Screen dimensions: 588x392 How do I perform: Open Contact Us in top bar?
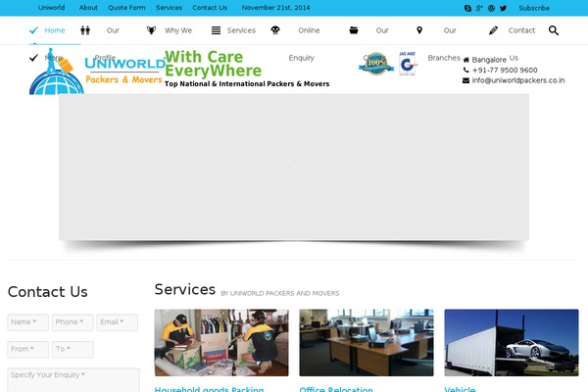[210, 8]
